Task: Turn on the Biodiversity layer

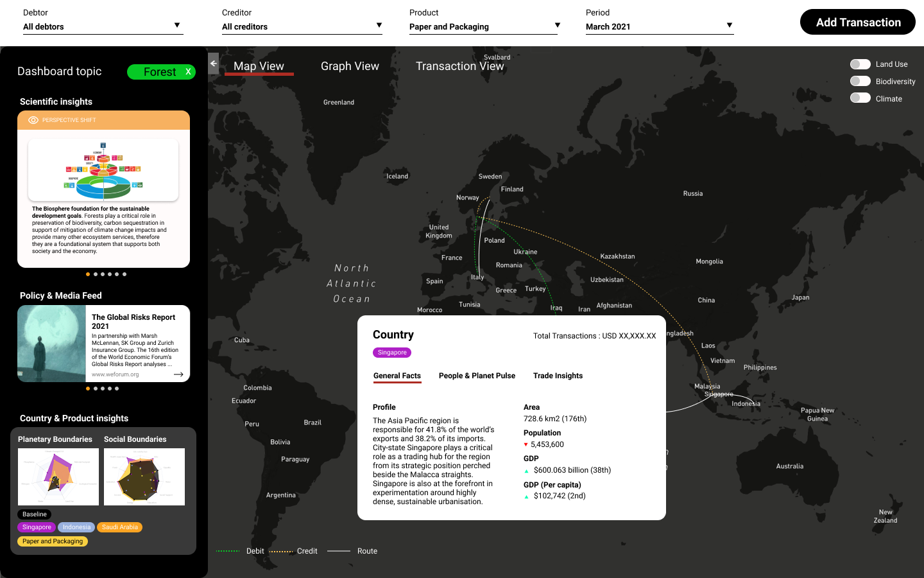Action: [x=860, y=81]
